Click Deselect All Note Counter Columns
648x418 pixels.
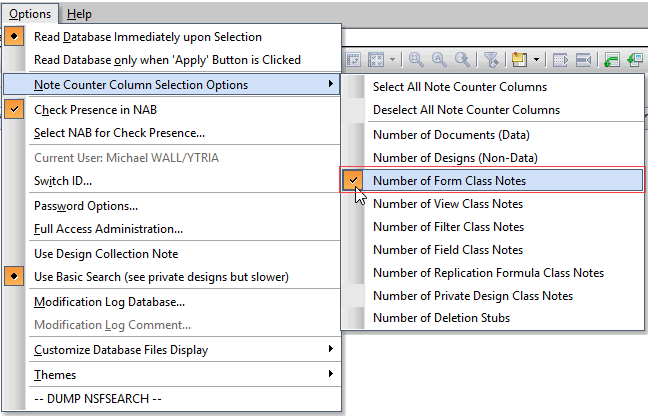coord(466,110)
